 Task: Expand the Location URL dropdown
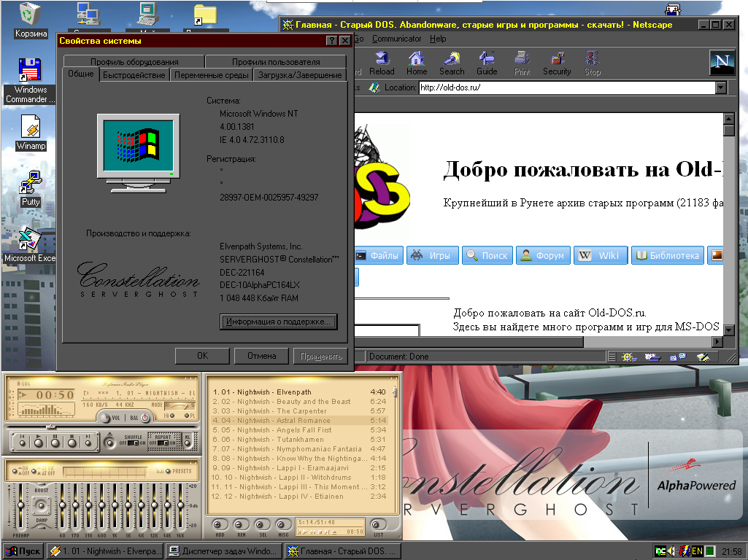pos(721,87)
